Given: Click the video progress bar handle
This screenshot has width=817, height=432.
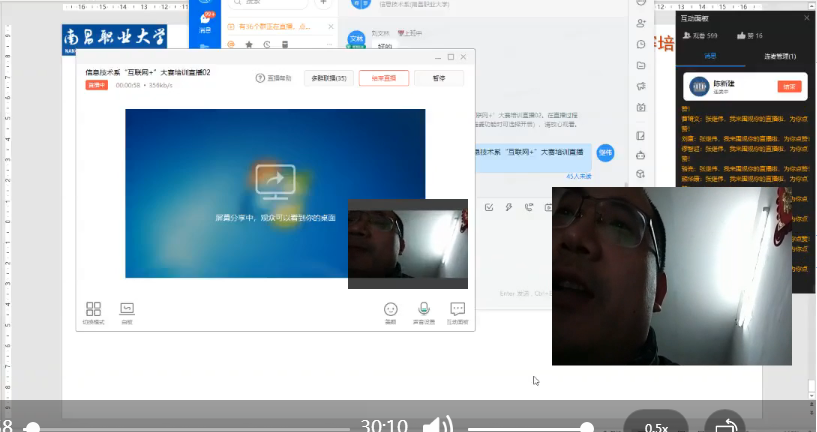Looking at the screenshot, I should tap(32, 428).
